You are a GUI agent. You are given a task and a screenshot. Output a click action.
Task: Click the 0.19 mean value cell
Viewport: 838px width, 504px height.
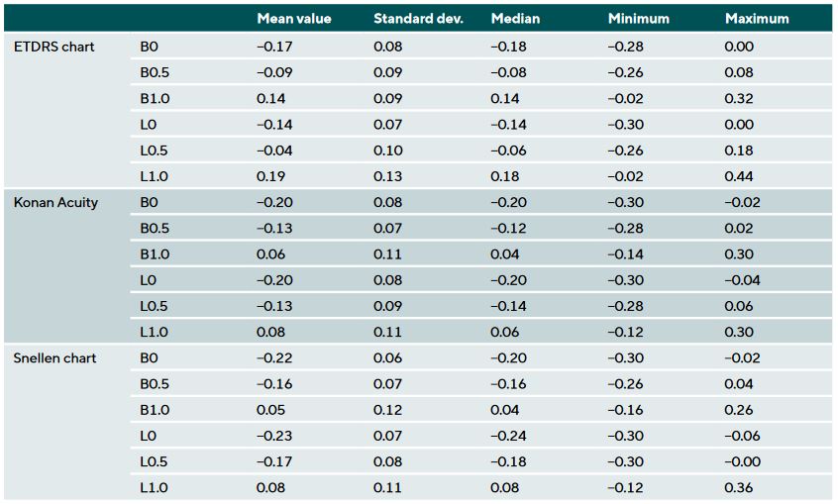(269, 176)
